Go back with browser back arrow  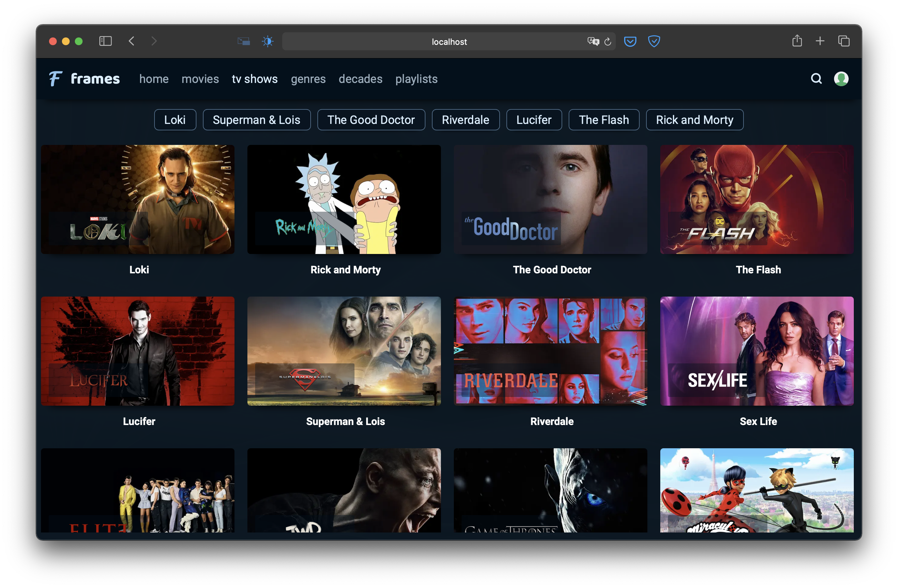(x=131, y=41)
